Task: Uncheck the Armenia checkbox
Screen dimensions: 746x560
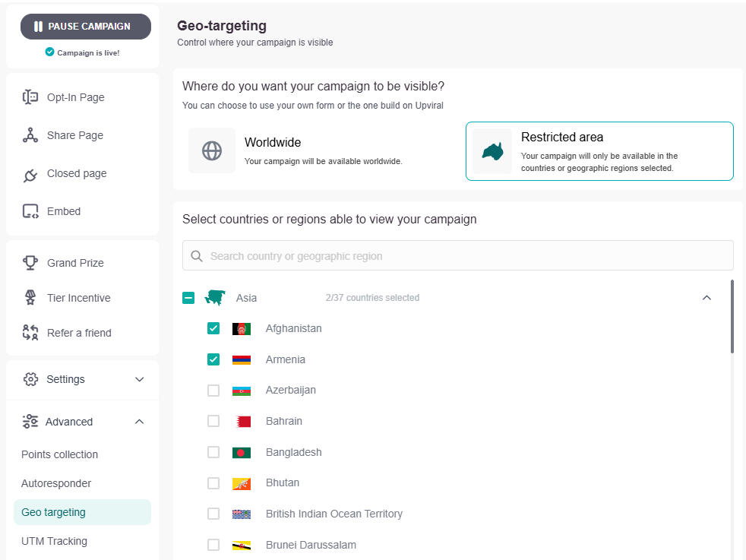Action: click(x=213, y=359)
